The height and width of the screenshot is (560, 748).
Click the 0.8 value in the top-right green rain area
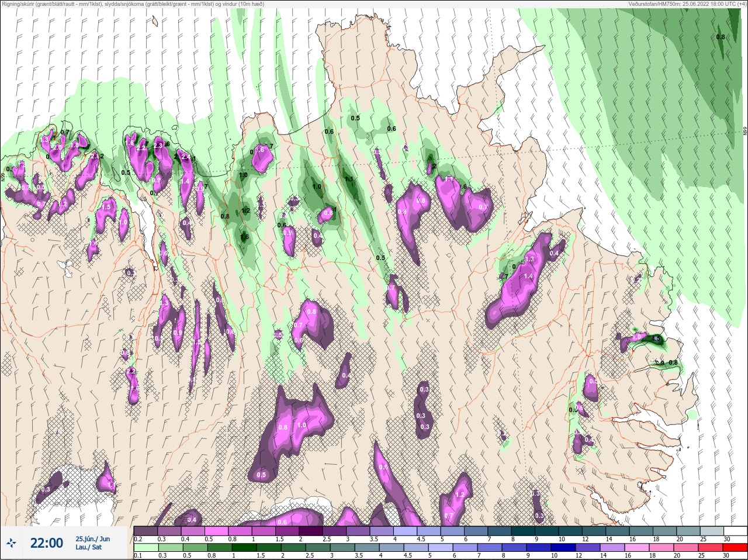tap(721, 37)
